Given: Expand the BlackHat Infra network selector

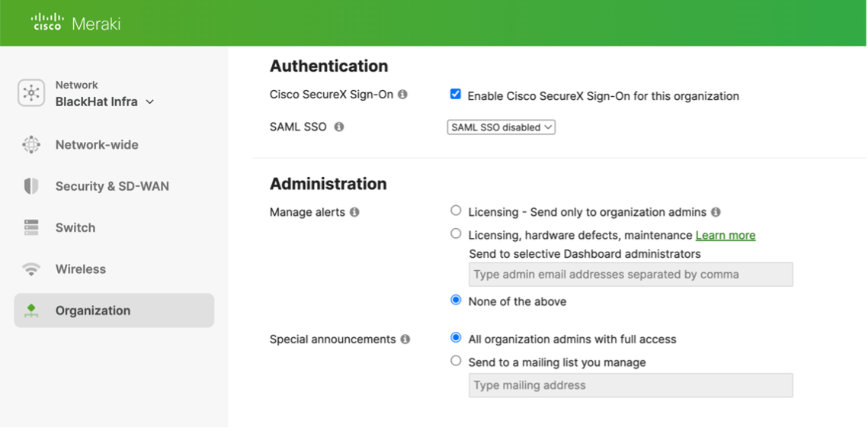Looking at the screenshot, I should click(104, 102).
